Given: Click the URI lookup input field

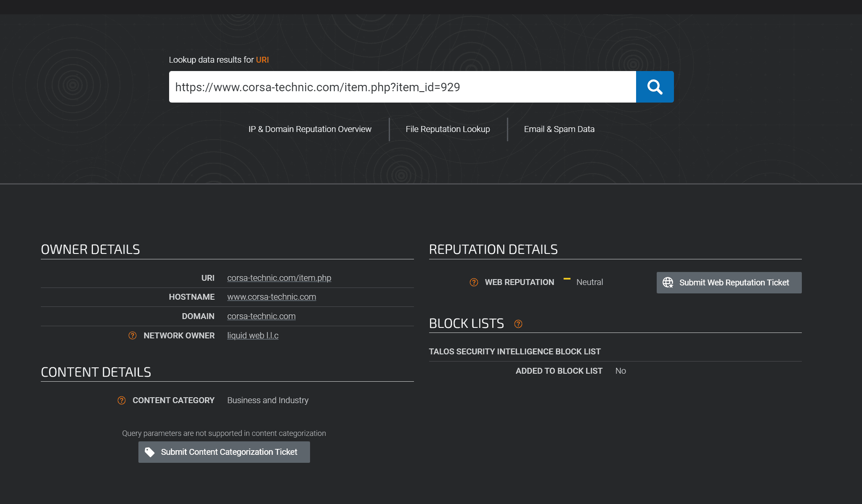Looking at the screenshot, I should (x=402, y=87).
